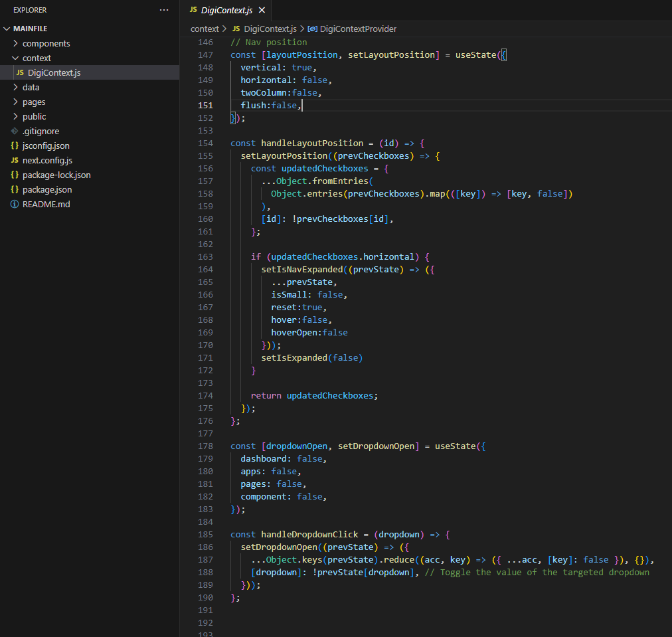Click the .gitignore file icon

(x=15, y=132)
